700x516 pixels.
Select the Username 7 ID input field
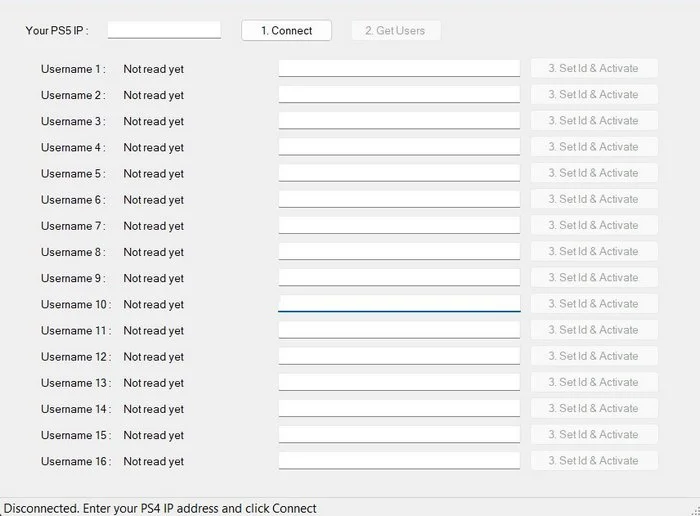(399, 225)
